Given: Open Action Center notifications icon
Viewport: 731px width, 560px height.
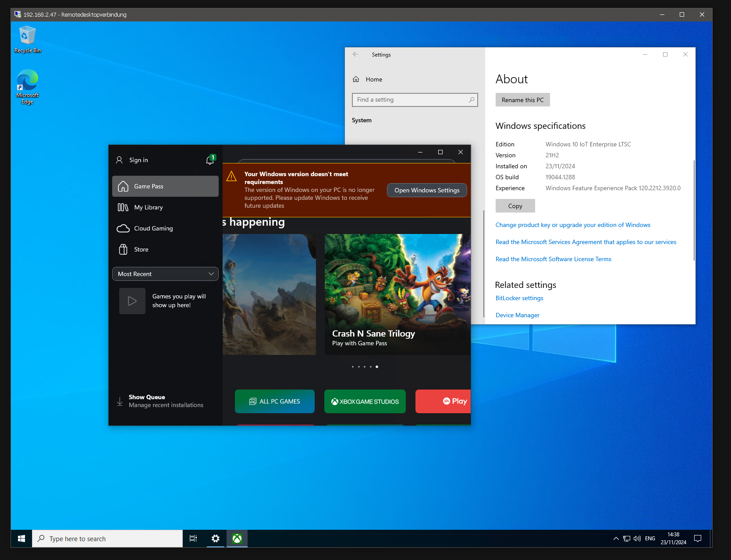Looking at the screenshot, I should click(698, 539).
